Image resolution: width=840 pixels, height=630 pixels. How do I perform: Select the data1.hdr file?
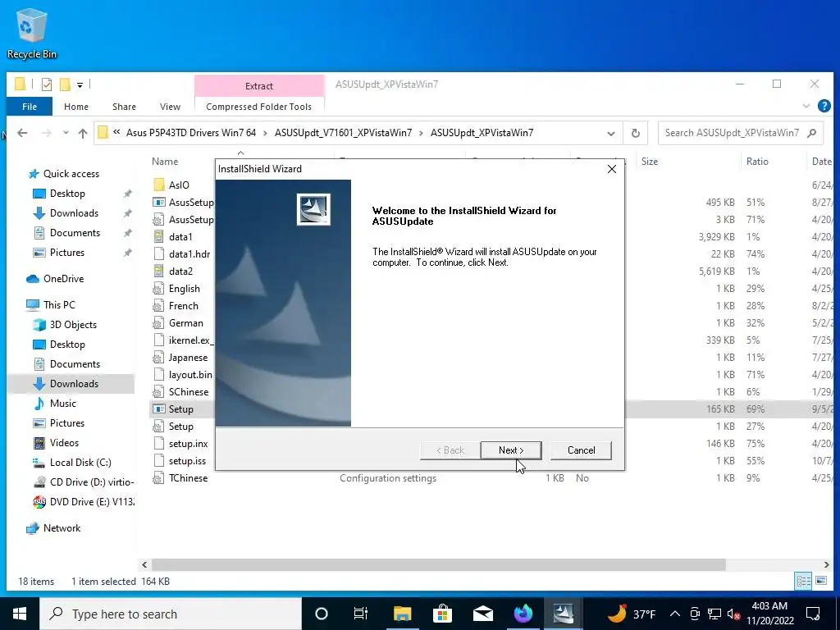tap(189, 254)
